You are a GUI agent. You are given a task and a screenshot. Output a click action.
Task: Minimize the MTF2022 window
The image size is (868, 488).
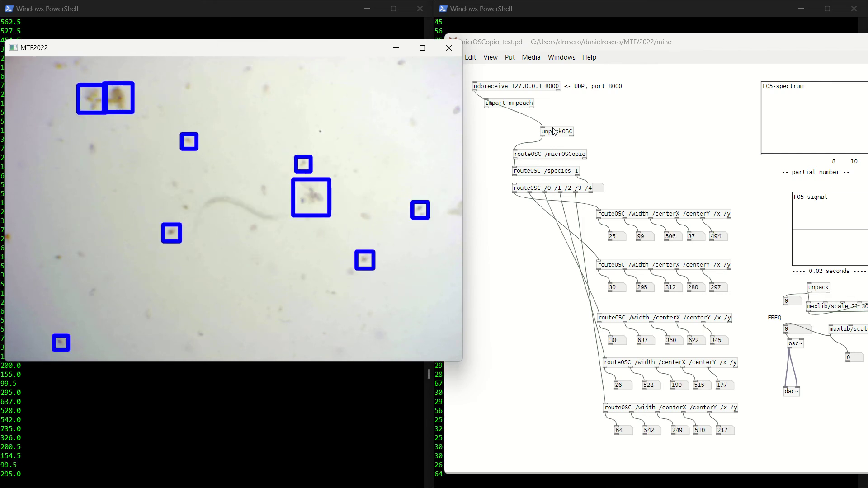coord(396,48)
